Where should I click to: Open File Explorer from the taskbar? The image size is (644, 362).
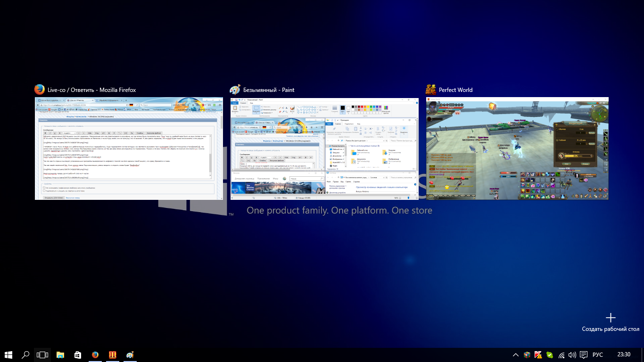(60, 355)
